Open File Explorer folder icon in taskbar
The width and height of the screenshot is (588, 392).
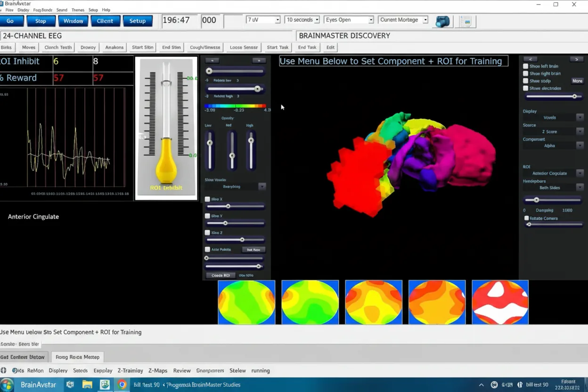87,384
